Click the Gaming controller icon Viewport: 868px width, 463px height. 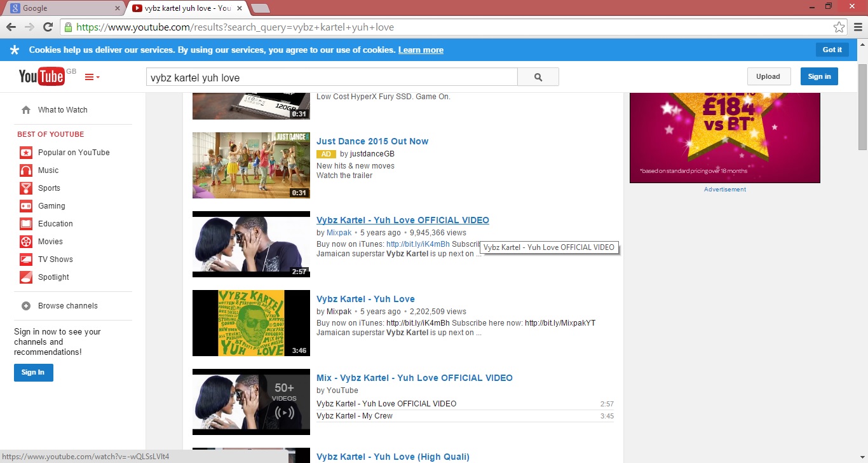pyautogui.click(x=26, y=206)
